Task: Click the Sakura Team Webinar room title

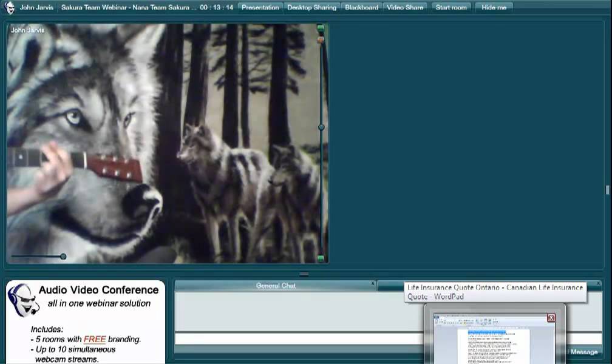Action: [129, 7]
